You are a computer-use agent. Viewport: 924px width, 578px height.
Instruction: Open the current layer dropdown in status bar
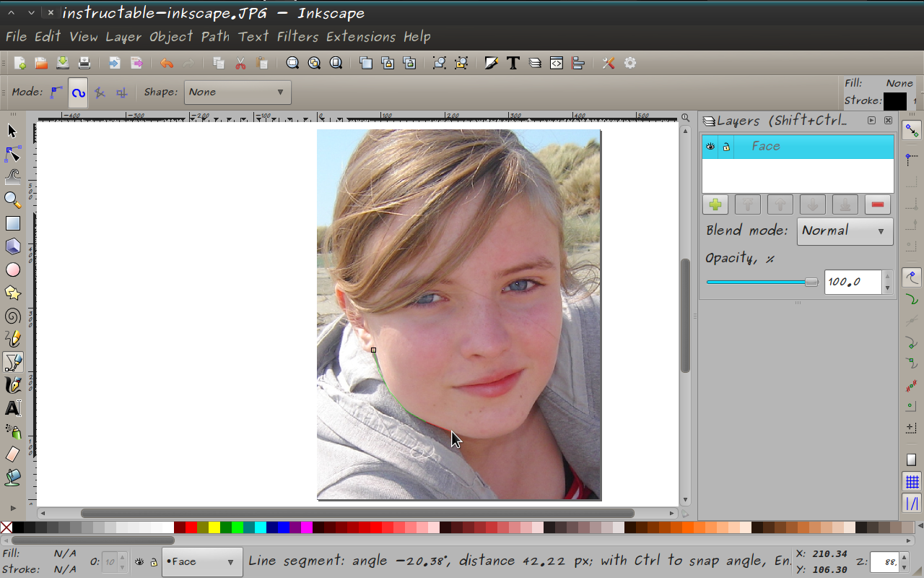[x=202, y=561]
